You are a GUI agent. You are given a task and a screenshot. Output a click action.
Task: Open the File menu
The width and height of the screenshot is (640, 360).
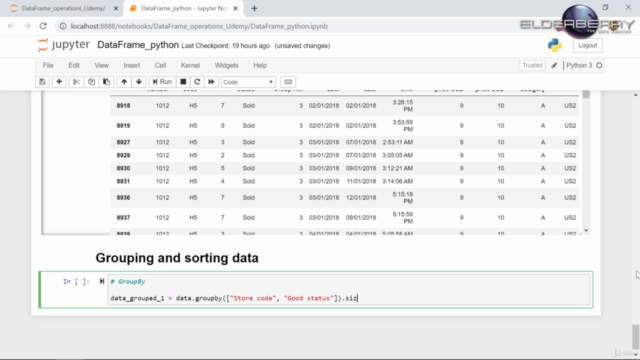point(48,65)
